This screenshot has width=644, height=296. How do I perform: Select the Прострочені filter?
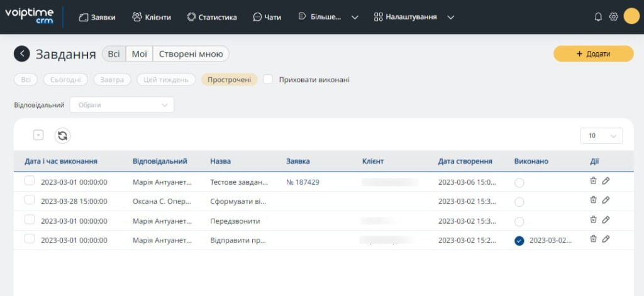[229, 80]
